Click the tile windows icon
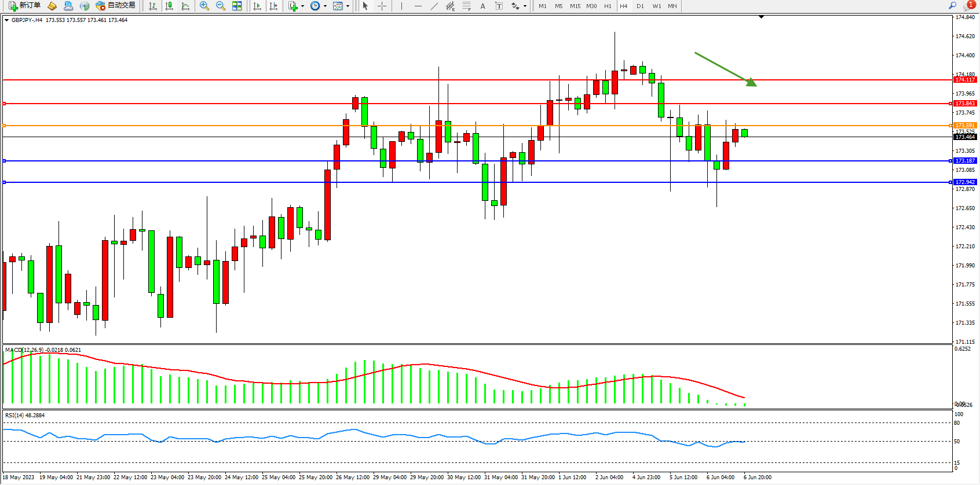 tap(237, 6)
